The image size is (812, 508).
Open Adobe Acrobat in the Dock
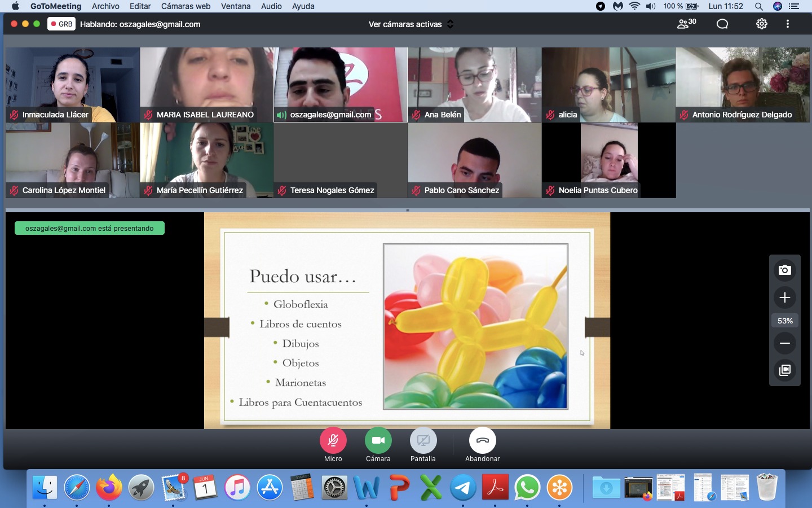click(495, 487)
